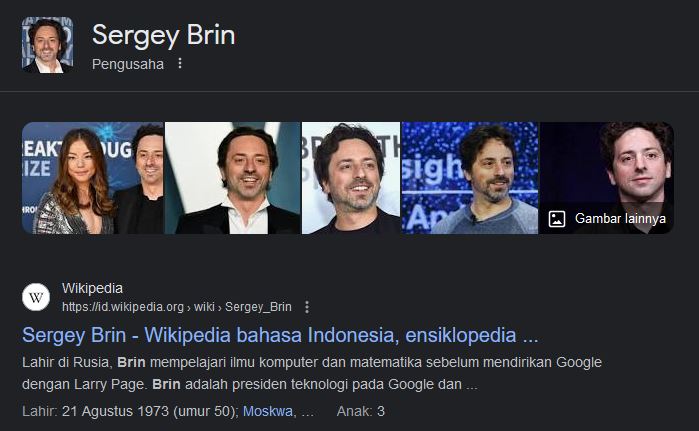
Task: Click the Wikipedia W favicon
Action: pos(36,297)
